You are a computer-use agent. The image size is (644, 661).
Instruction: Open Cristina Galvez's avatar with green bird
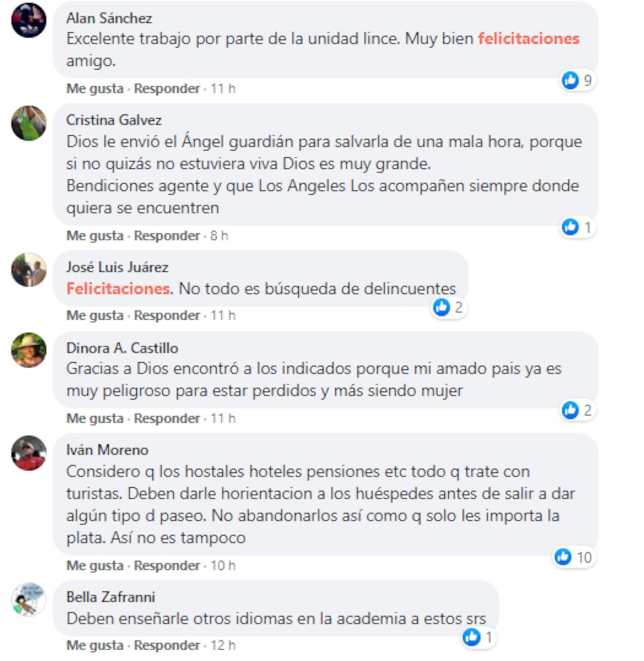pyautogui.click(x=29, y=123)
